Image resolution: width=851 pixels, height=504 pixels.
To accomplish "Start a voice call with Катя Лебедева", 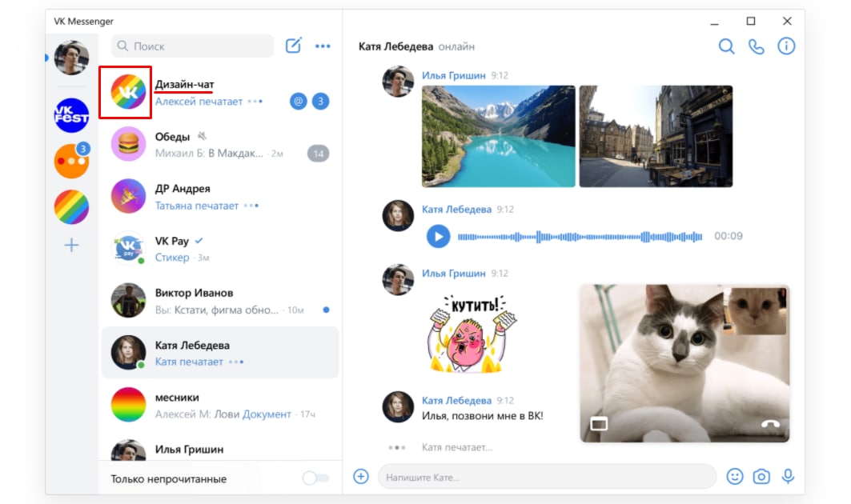I will (x=756, y=46).
